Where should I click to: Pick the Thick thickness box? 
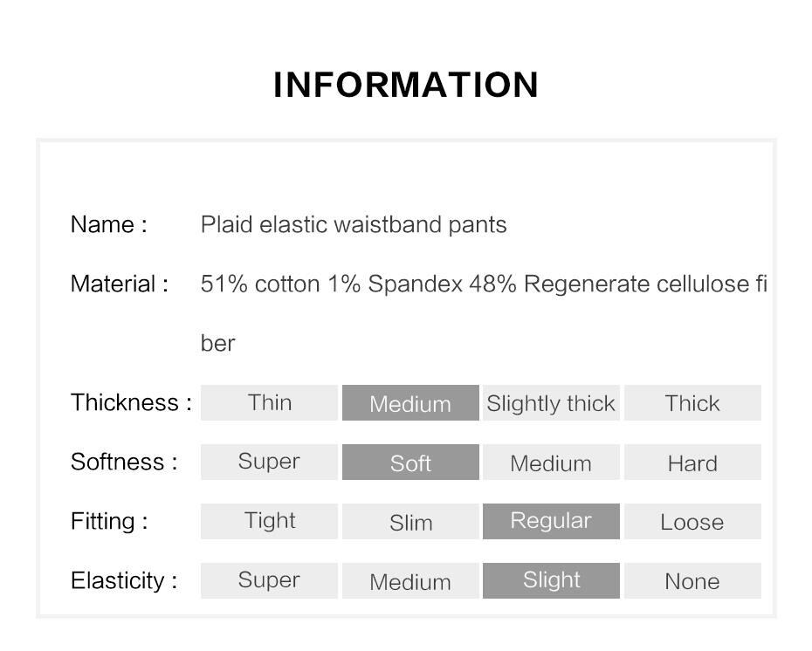click(692, 402)
